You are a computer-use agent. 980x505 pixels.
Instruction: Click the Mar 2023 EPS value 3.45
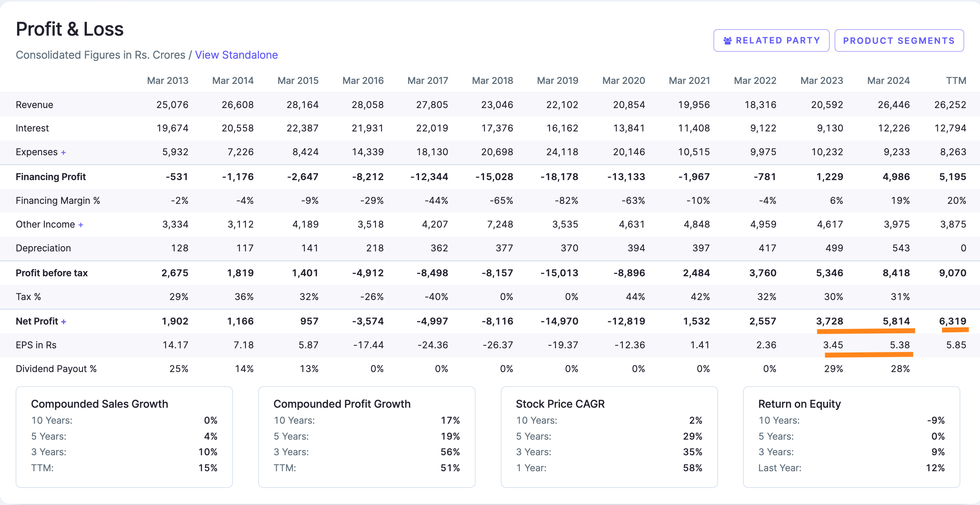(x=833, y=345)
